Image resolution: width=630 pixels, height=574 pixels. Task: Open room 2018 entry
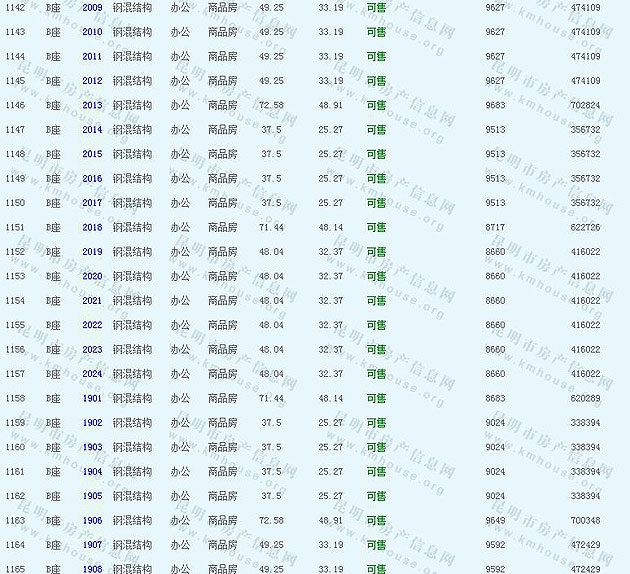point(92,227)
